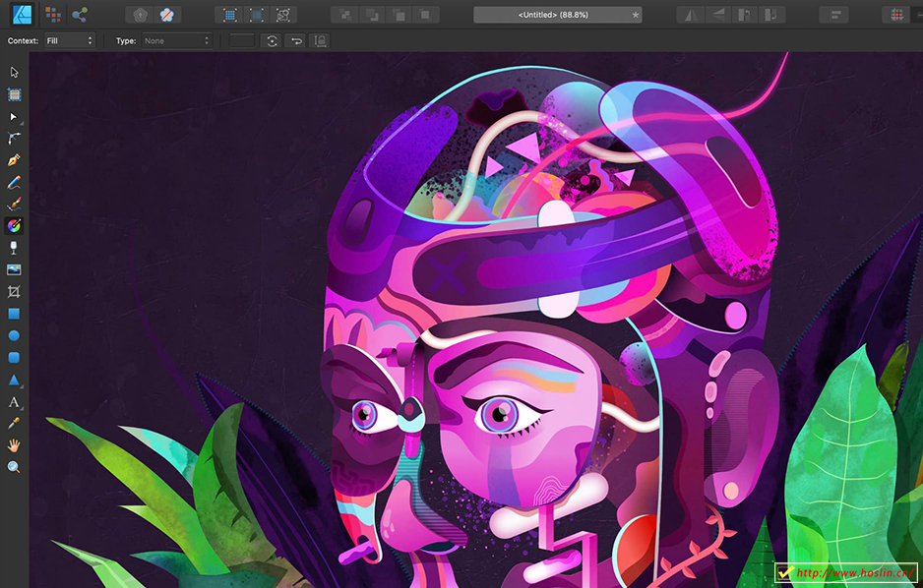
Task: Click the flip horizontal button
Action: coord(687,14)
